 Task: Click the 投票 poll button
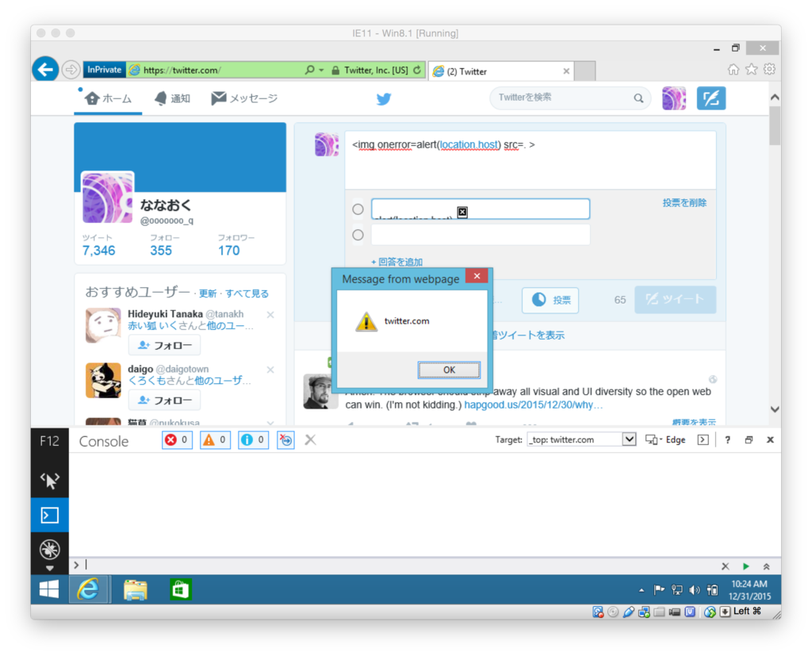point(550,300)
